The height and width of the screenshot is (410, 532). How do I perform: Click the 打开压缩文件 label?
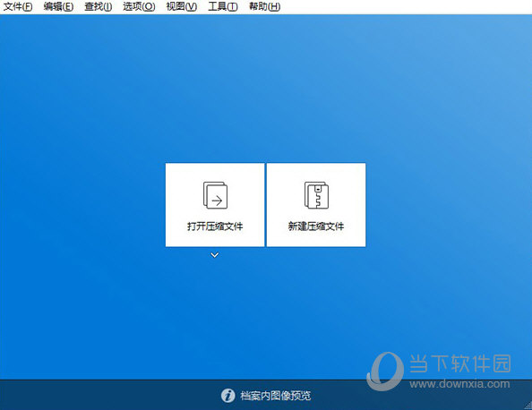coord(215,226)
